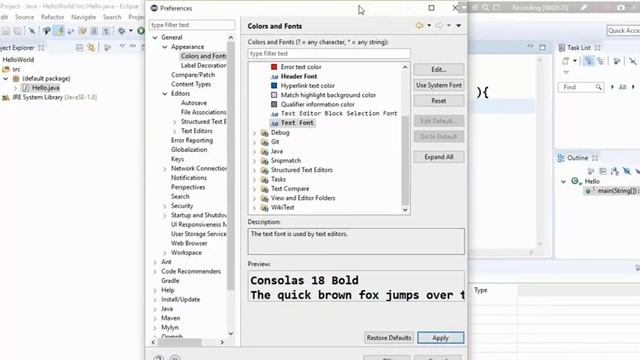Open the preferences view menu dropdown
Image resolution: width=640 pixels, height=360 pixels.
459,26
